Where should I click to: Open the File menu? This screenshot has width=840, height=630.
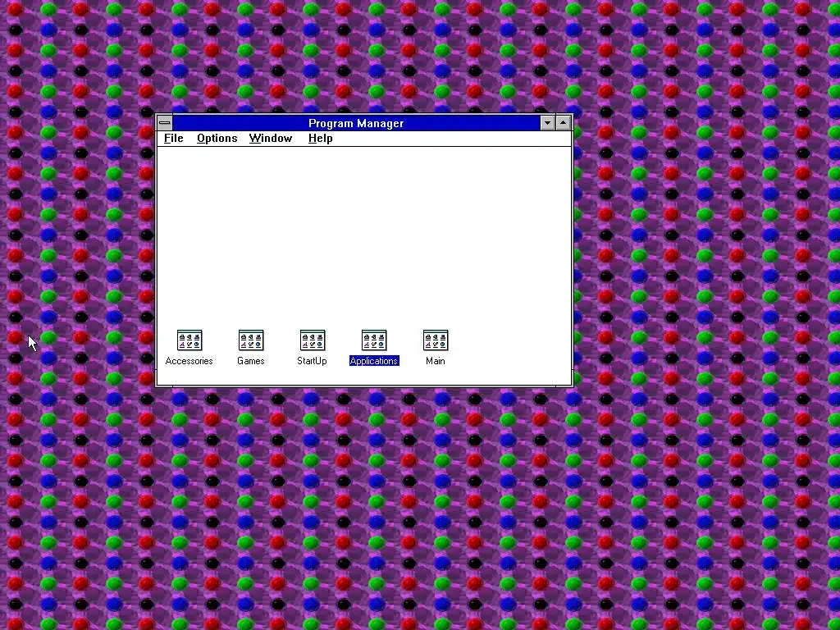tap(174, 138)
